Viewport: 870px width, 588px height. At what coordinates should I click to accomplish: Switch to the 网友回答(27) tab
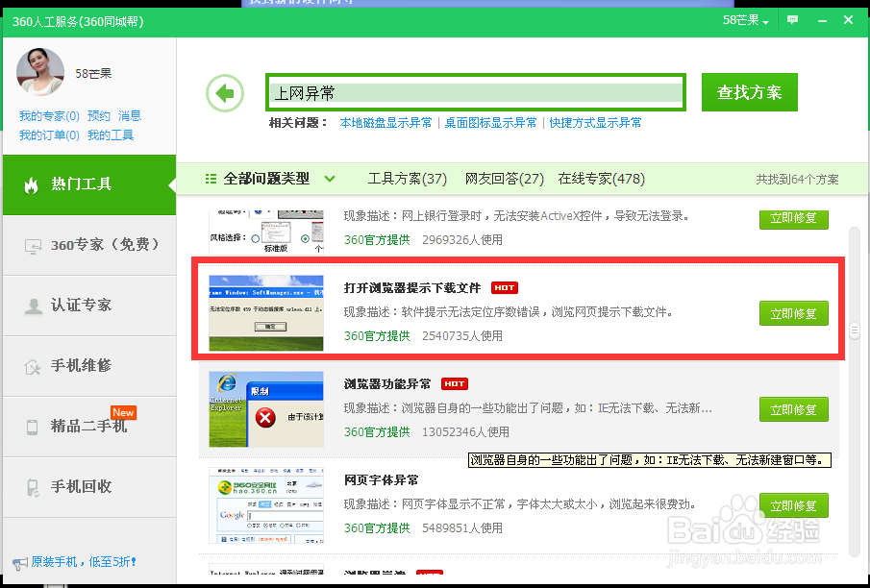click(505, 179)
